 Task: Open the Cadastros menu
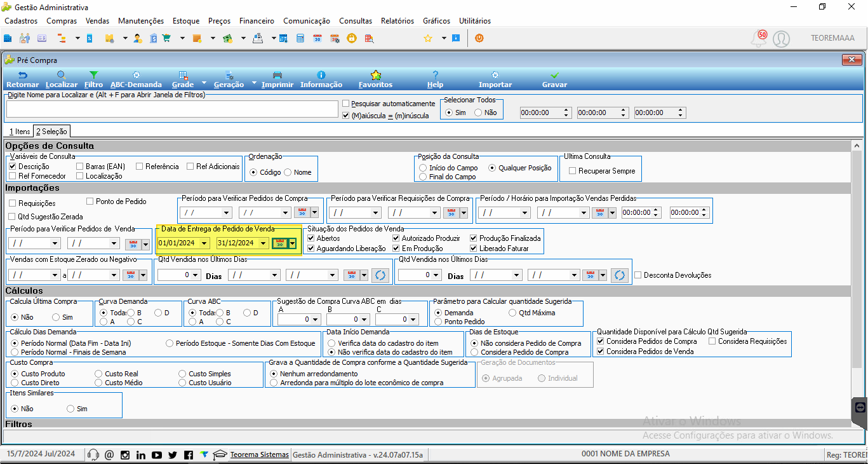point(21,21)
